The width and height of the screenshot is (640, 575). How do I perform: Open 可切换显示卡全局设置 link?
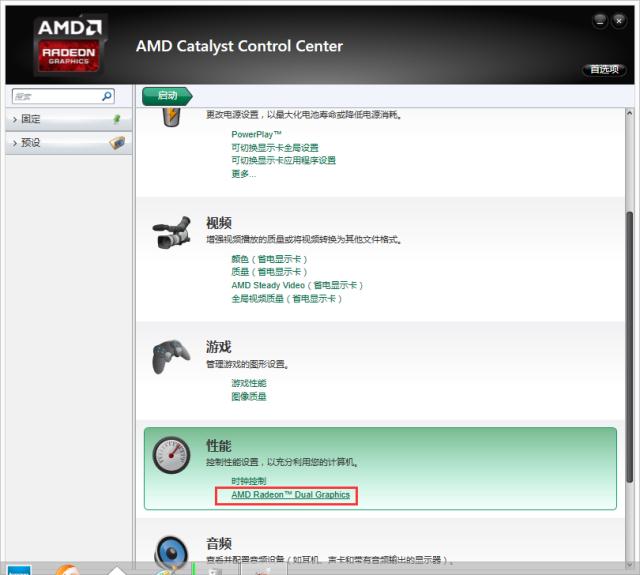pyautogui.click(x=275, y=148)
